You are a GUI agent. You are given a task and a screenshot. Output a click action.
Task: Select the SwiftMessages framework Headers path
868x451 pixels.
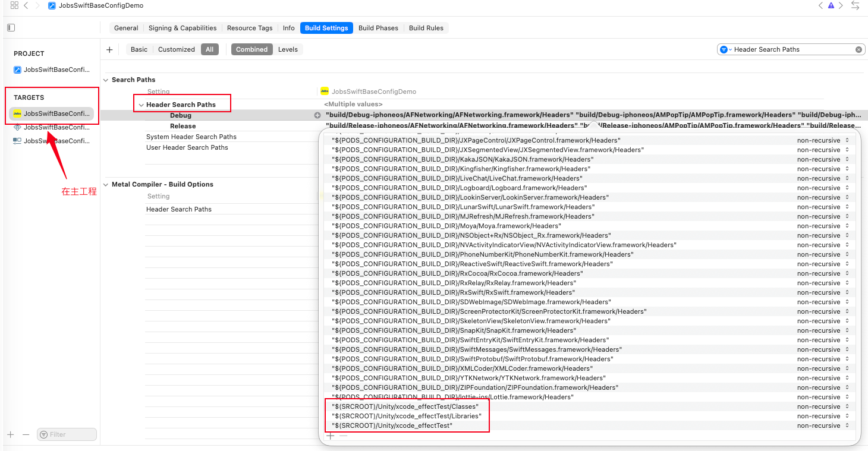(476, 349)
